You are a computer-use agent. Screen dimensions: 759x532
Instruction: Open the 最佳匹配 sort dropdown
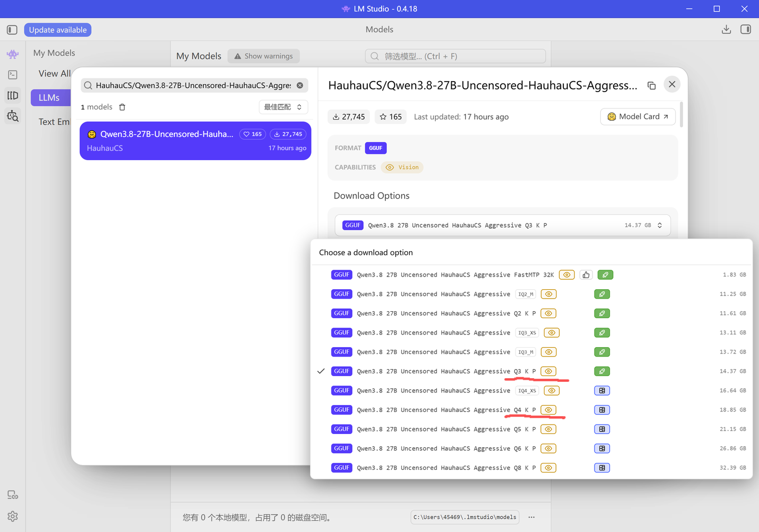283,107
